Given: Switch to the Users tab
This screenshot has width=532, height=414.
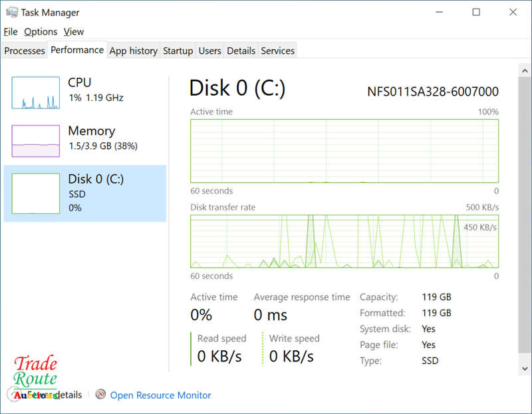Looking at the screenshot, I should 209,51.
